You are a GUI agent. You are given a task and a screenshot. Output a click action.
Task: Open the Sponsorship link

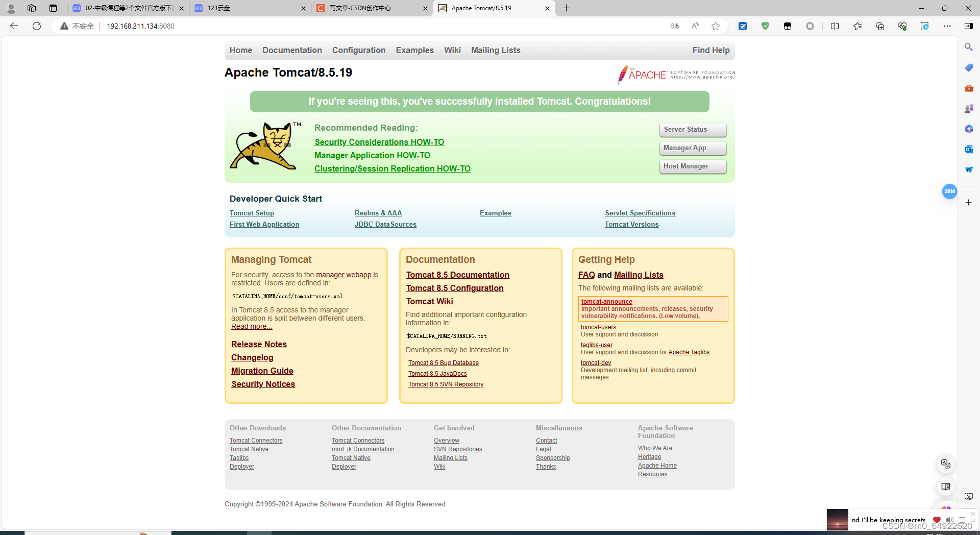coord(553,458)
